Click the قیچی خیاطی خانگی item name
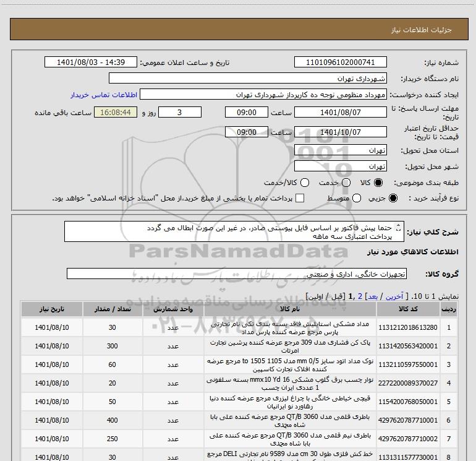 [290, 402]
